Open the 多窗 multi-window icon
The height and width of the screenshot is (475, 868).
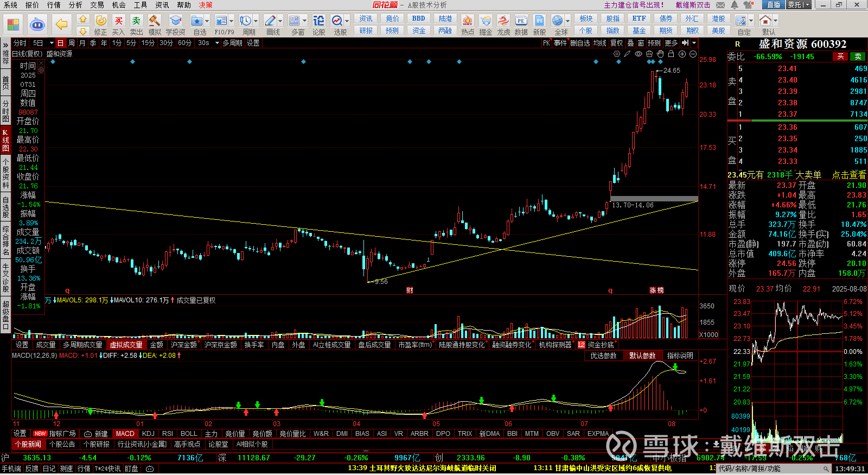click(x=295, y=21)
